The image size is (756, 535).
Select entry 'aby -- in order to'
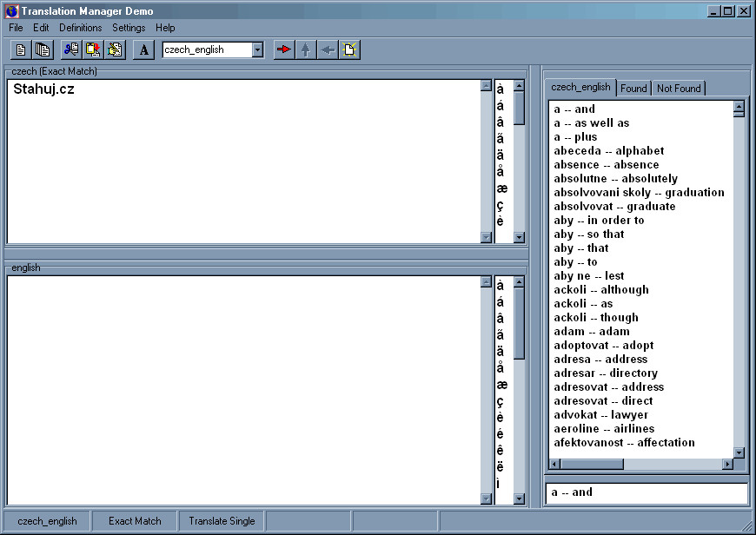[x=599, y=221]
